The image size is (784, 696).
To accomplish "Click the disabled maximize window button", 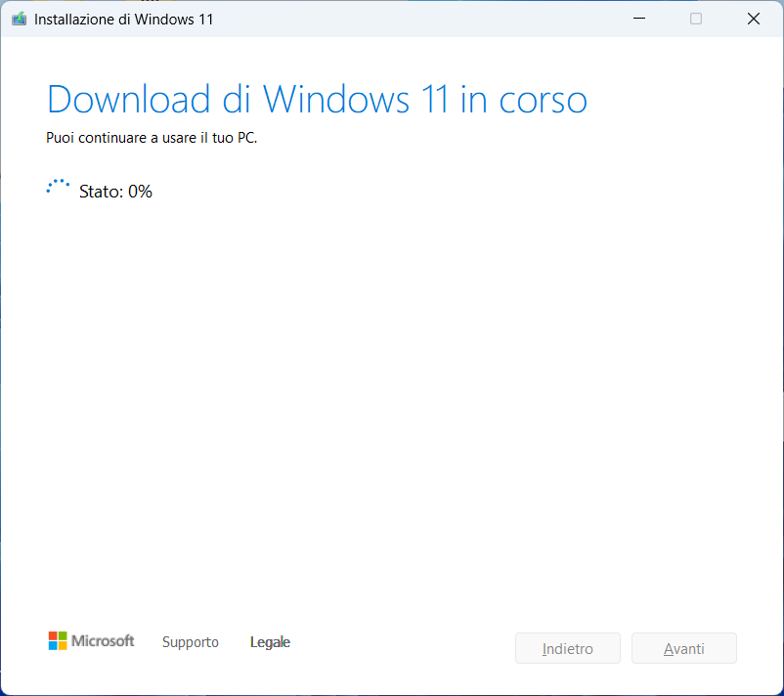I will coord(696,19).
